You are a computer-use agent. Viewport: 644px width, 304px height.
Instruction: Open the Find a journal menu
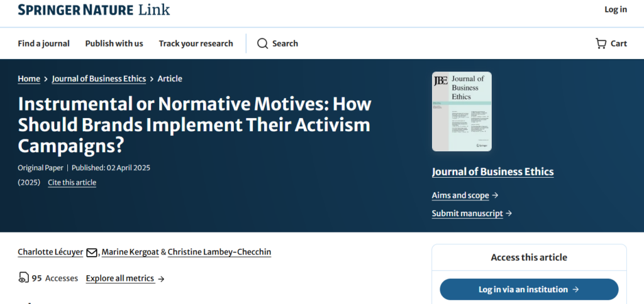pyautogui.click(x=43, y=43)
